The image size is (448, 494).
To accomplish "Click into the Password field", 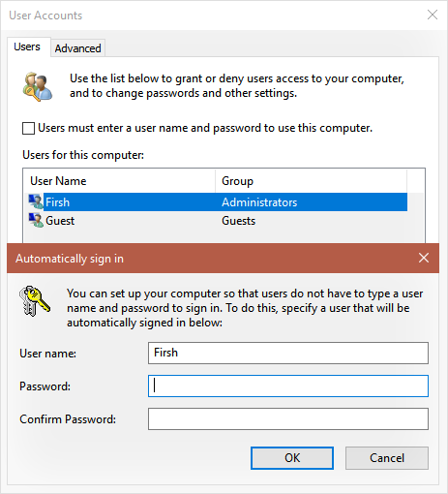I will [288, 386].
